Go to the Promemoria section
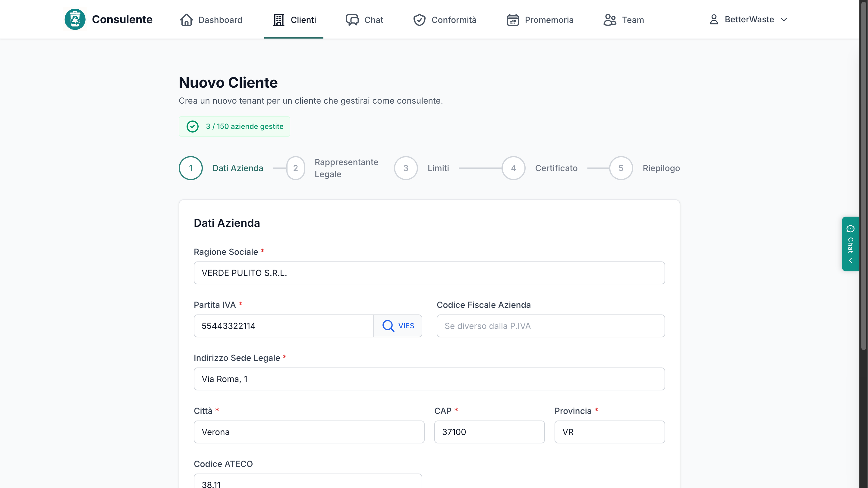This screenshot has height=488, width=868. (540, 20)
